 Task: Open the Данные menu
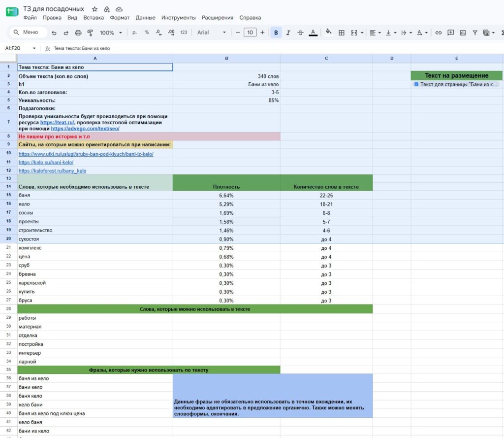(x=145, y=18)
